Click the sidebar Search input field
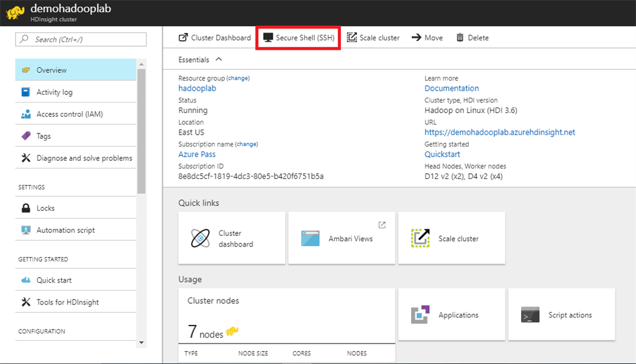Image resolution: width=636 pixels, height=364 pixels. pyautogui.click(x=81, y=40)
